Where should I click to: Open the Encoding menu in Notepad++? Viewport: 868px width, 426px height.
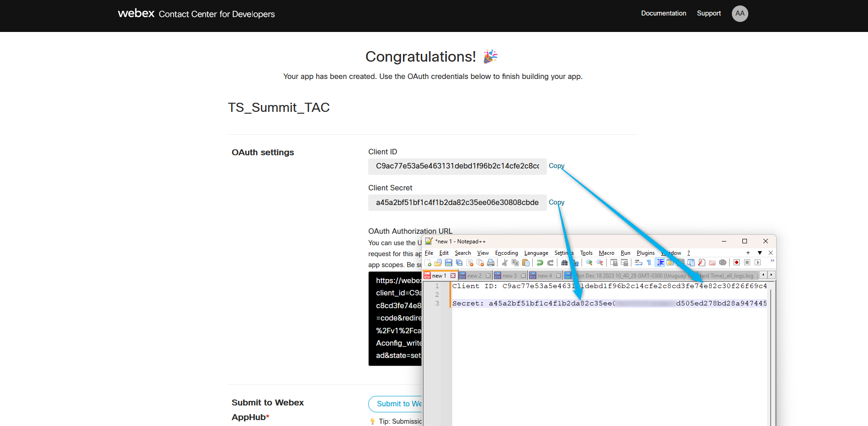click(x=507, y=253)
